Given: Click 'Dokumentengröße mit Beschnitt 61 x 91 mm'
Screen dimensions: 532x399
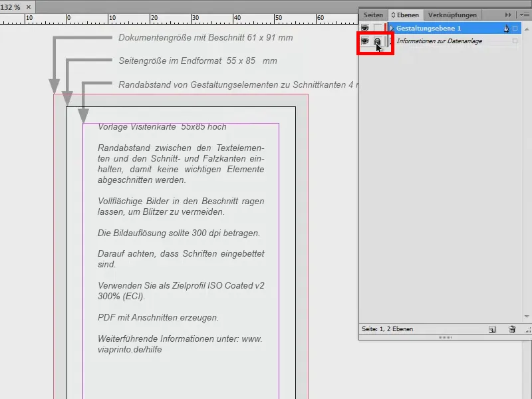Looking at the screenshot, I should (205, 38).
